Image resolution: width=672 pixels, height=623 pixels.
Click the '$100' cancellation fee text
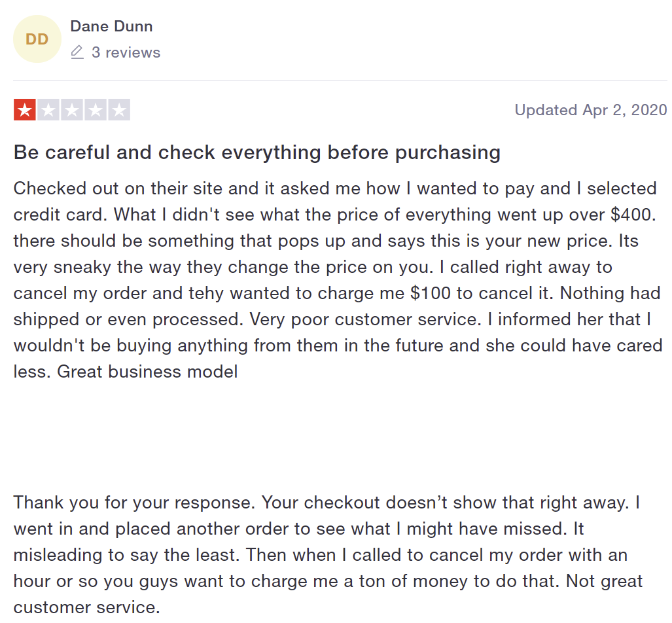coord(431,293)
